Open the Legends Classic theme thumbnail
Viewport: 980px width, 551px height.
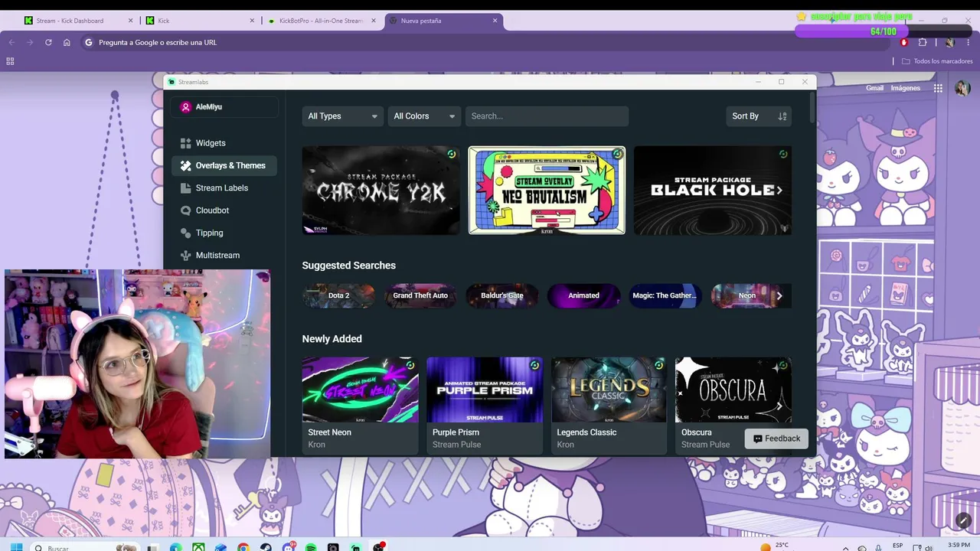(609, 390)
